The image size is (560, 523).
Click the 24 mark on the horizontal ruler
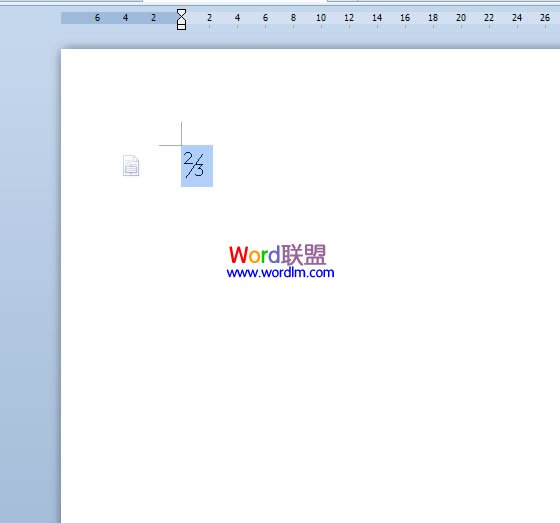coord(517,18)
